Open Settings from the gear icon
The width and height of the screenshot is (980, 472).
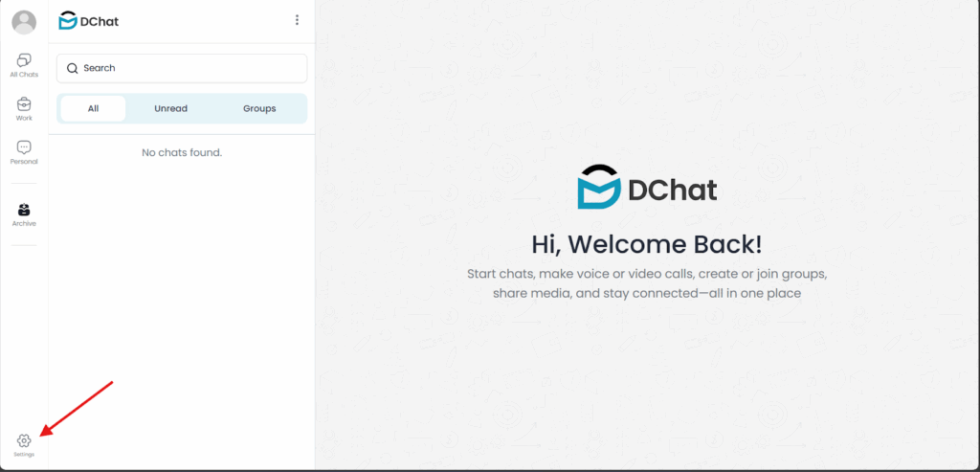24,443
